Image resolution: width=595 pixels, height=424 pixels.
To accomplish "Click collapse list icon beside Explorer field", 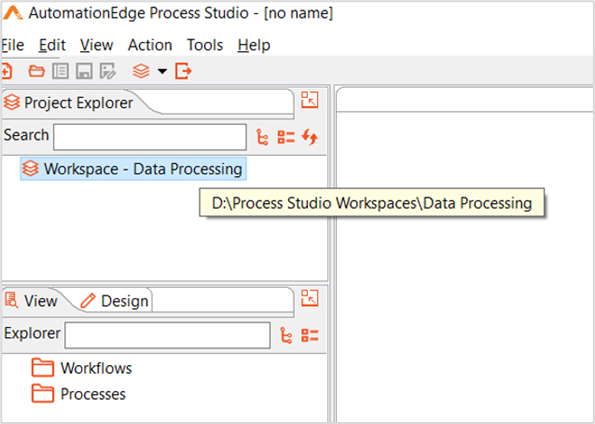I will pos(310,335).
